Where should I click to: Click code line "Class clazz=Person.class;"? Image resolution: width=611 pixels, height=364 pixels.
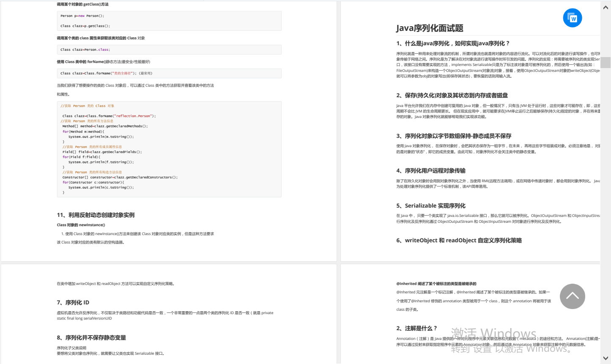click(x=85, y=49)
